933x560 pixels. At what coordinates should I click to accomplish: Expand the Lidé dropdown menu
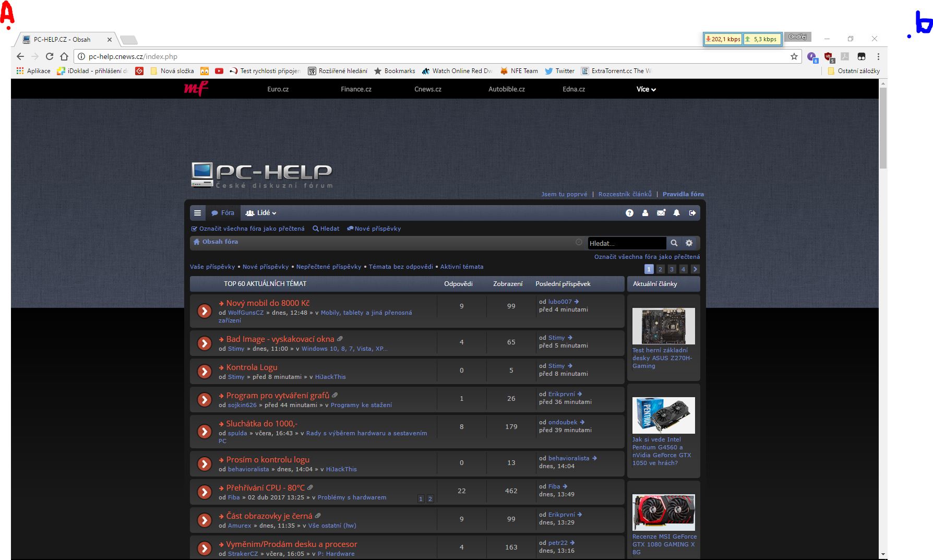click(x=261, y=213)
